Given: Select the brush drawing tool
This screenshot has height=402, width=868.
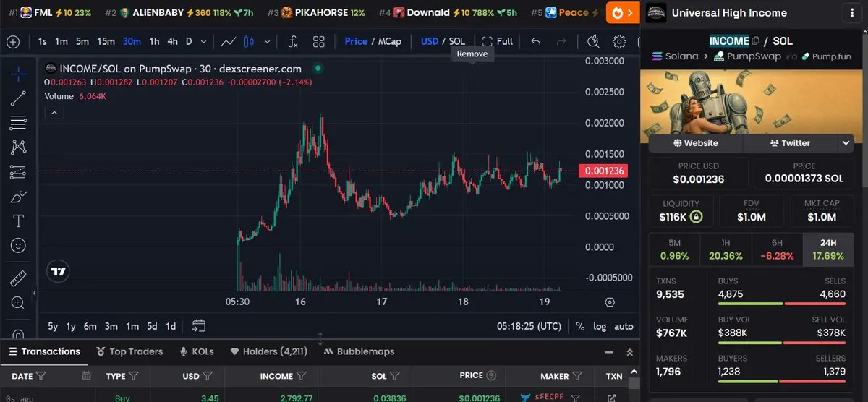Looking at the screenshot, I should pos(19,197).
